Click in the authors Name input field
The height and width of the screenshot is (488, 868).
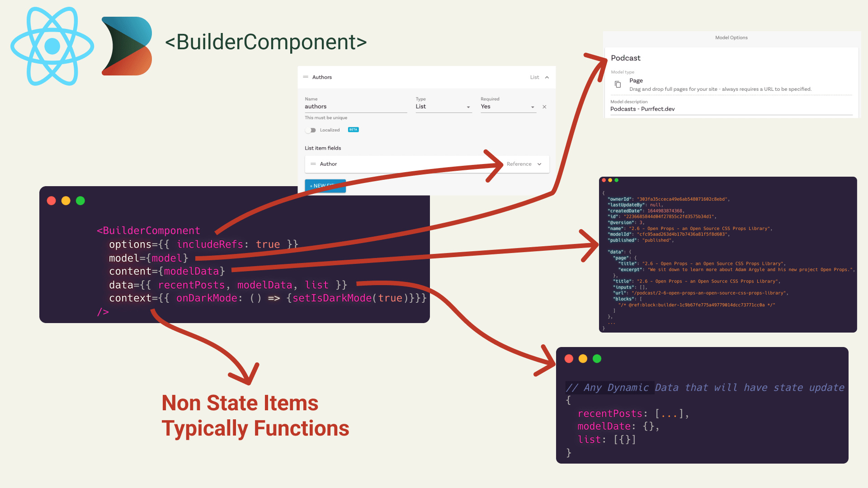coord(355,107)
